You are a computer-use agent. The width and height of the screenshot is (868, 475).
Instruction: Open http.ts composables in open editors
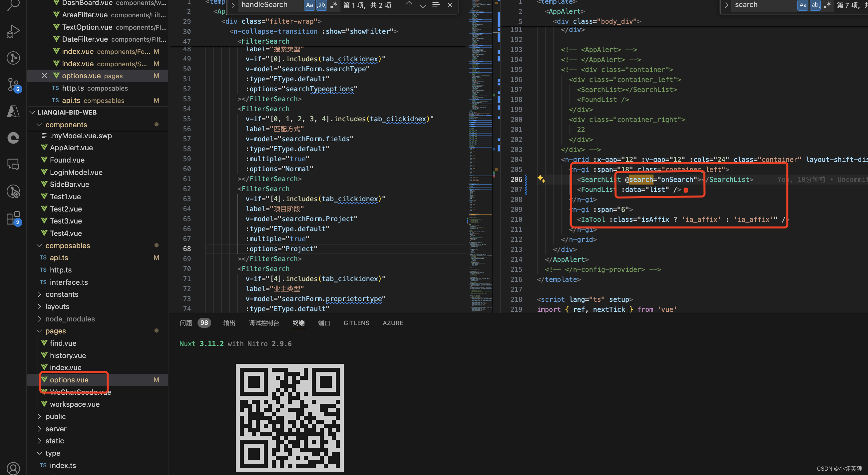pyautogui.click(x=98, y=88)
